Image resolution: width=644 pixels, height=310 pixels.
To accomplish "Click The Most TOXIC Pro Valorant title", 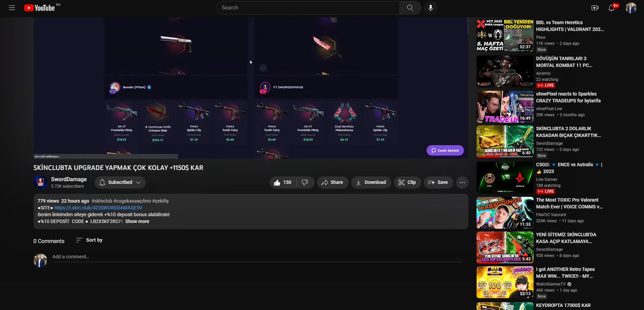I will [569, 203].
